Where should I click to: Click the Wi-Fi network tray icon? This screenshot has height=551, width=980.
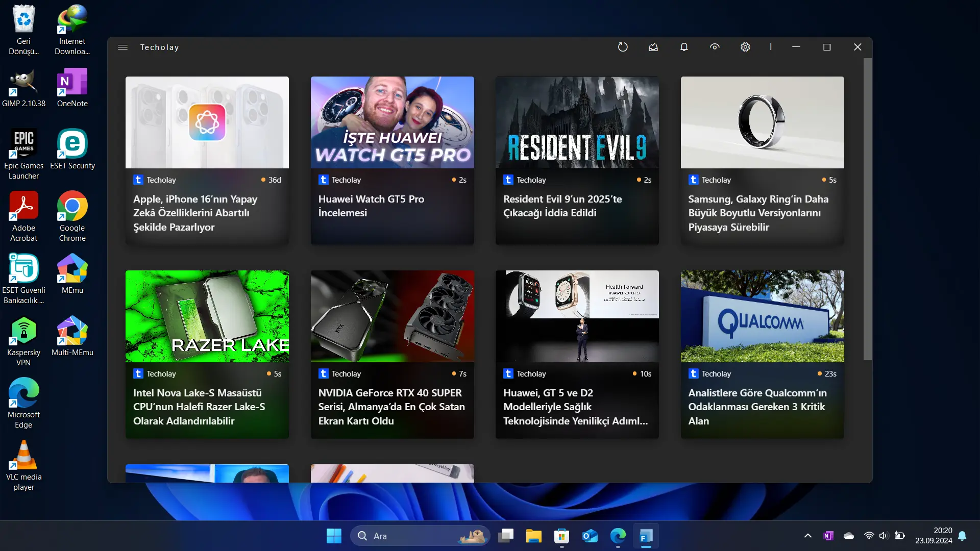point(869,536)
